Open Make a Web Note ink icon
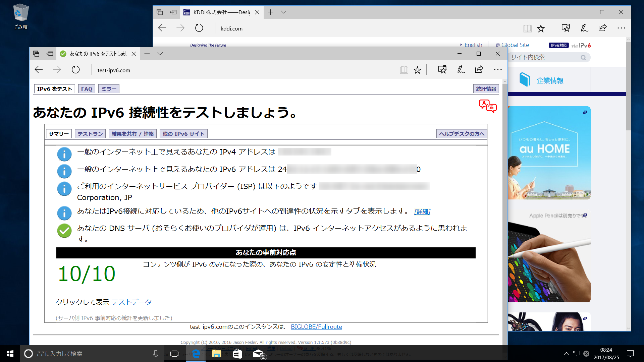Screen dimensions: 644x362 tap(461, 70)
